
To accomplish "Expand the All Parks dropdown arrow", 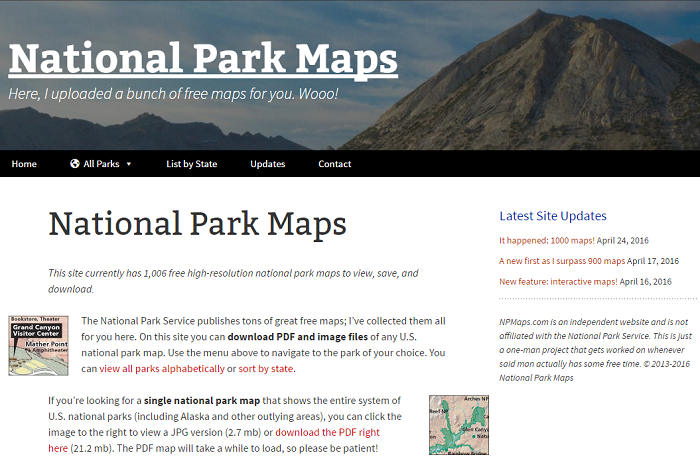I will pos(129,164).
